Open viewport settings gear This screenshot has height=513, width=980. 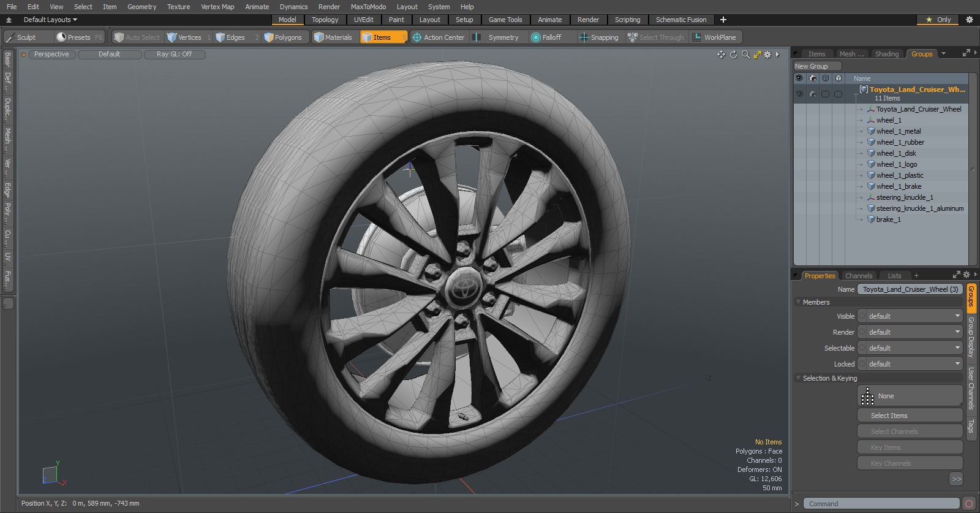pos(767,55)
